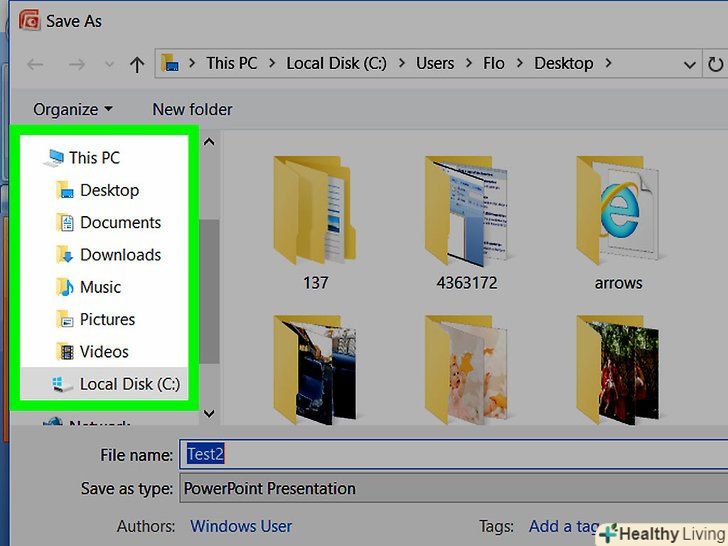Image resolution: width=728 pixels, height=546 pixels.
Task: Click the This PC computer icon
Action: pyautogui.click(x=54, y=158)
